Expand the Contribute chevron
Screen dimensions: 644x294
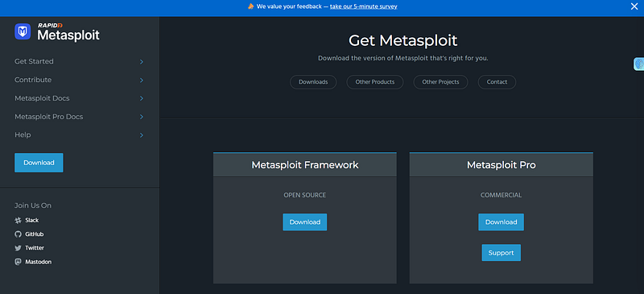click(x=142, y=81)
